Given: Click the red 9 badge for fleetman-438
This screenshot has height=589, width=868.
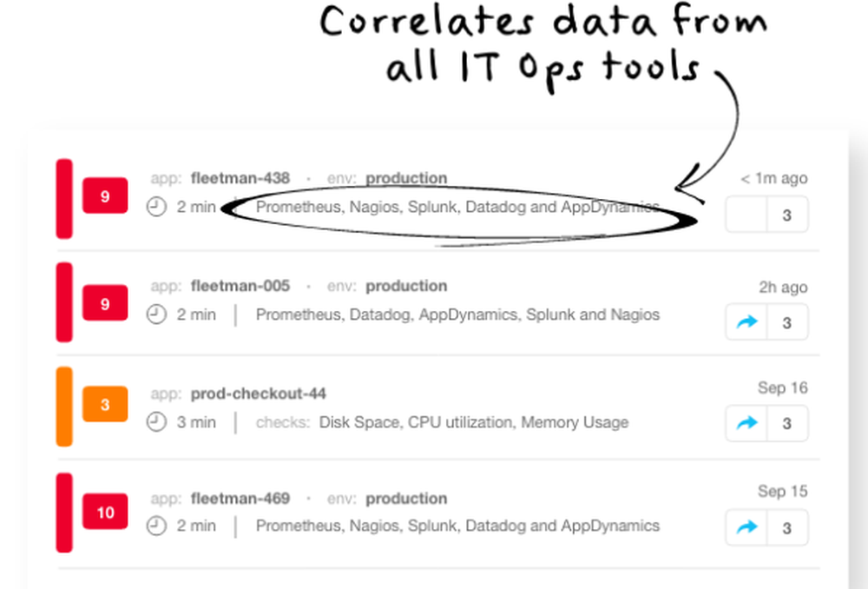Looking at the screenshot, I should pos(105,196).
